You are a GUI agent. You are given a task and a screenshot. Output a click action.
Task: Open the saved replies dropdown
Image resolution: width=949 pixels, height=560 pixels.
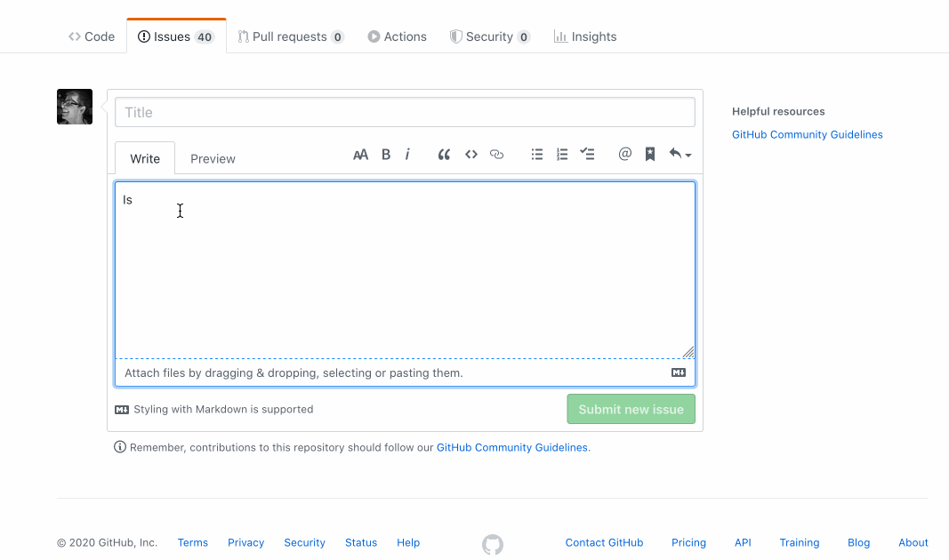(x=678, y=154)
